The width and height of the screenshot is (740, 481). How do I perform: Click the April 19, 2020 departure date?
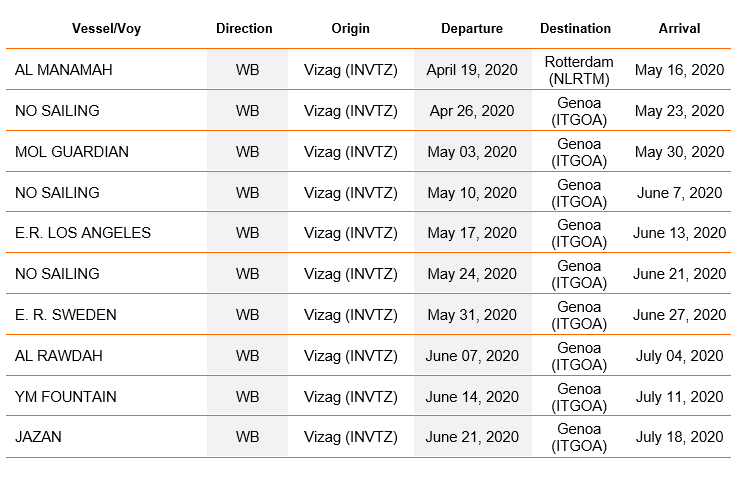(x=472, y=70)
